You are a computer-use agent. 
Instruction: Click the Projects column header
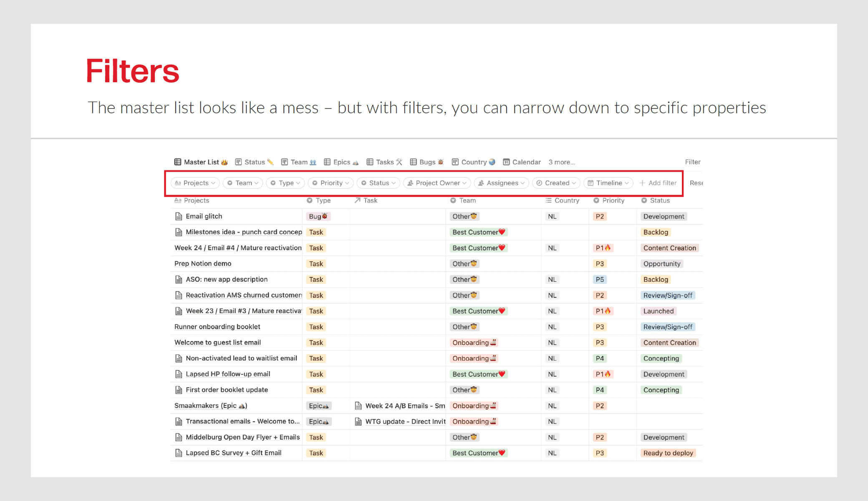coord(192,200)
